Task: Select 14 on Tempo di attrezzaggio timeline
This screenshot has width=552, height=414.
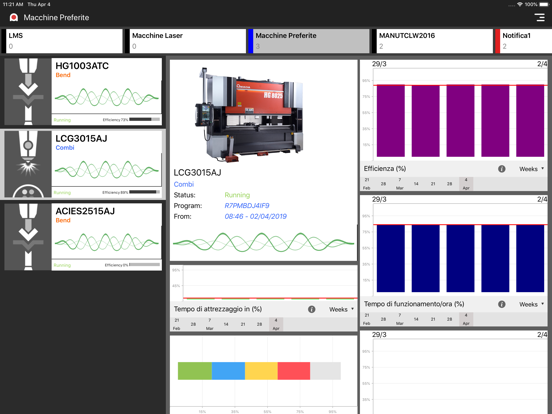Action: coord(226,324)
